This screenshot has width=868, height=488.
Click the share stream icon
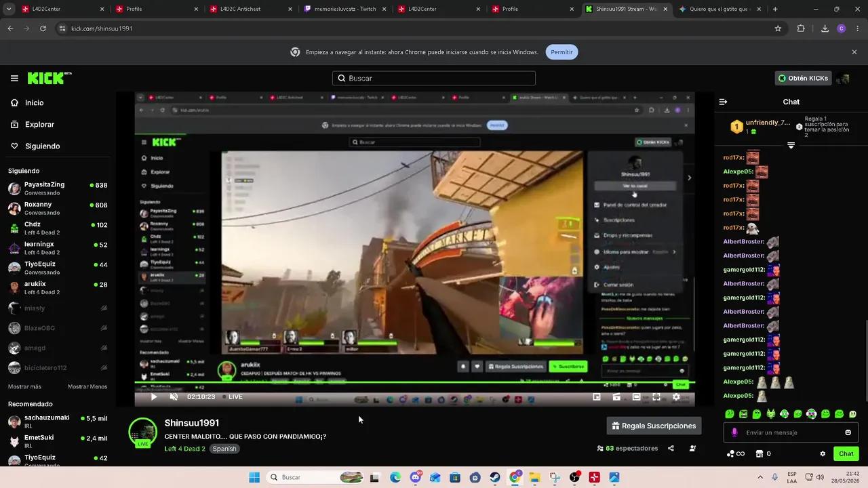click(671, 448)
